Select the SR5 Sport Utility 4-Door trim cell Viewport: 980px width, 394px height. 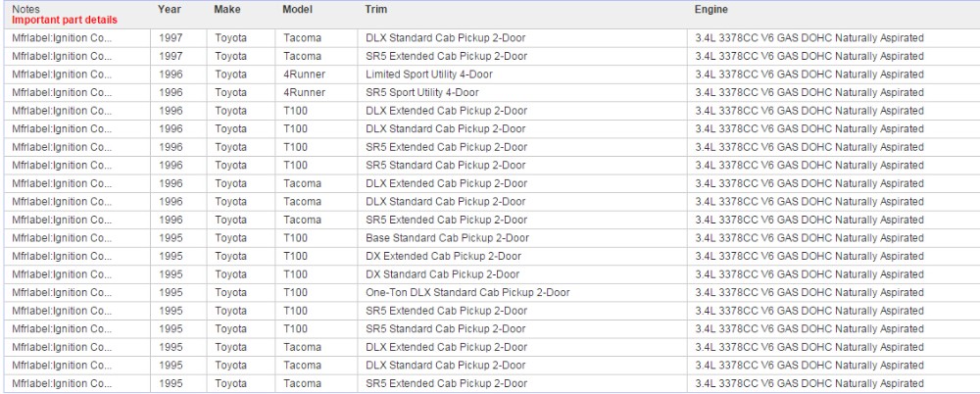click(422, 93)
